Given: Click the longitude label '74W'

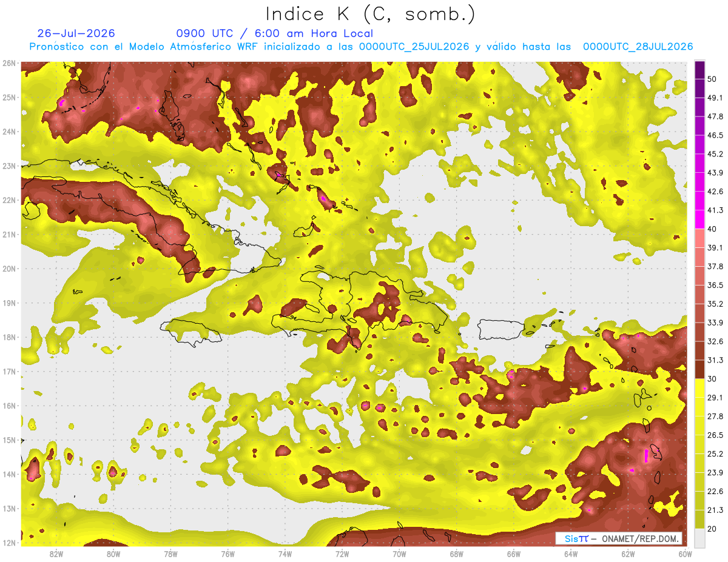Looking at the screenshot, I should (285, 554).
